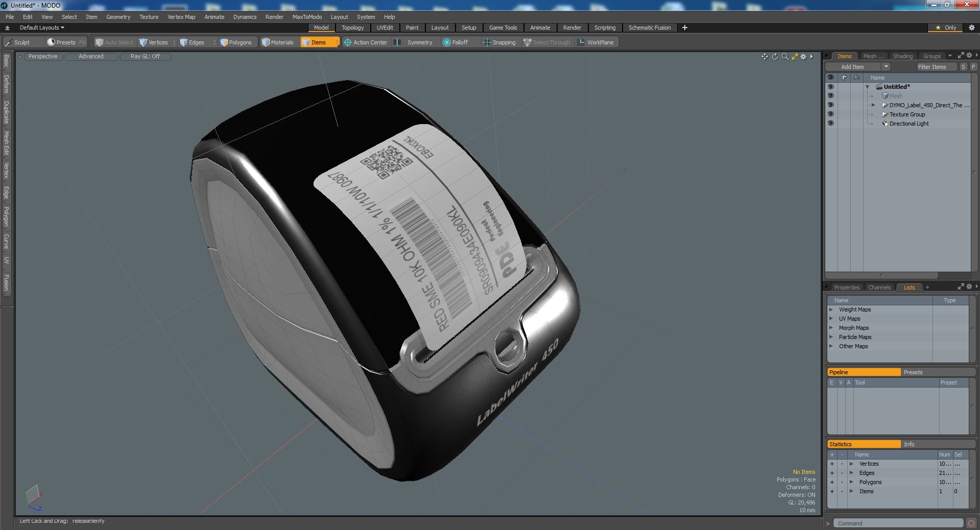The height and width of the screenshot is (530, 980).
Task: Open the Render menu
Action: [x=274, y=17]
